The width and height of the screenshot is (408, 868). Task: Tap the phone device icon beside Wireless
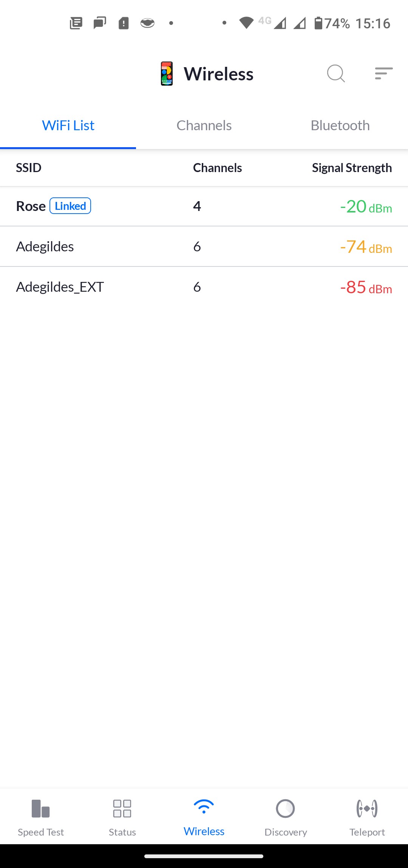point(167,74)
